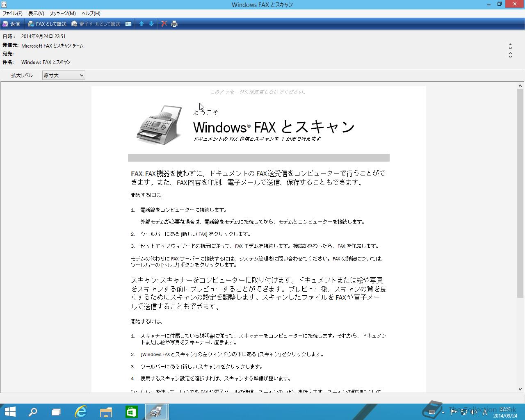Print the message using the printer icon

coord(174,24)
